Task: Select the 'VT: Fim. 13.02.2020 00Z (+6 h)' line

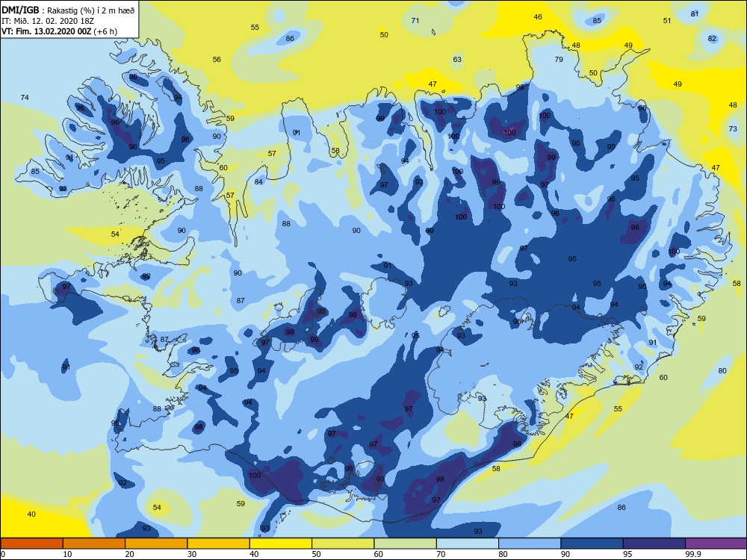Action: click(x=59, y=31)
